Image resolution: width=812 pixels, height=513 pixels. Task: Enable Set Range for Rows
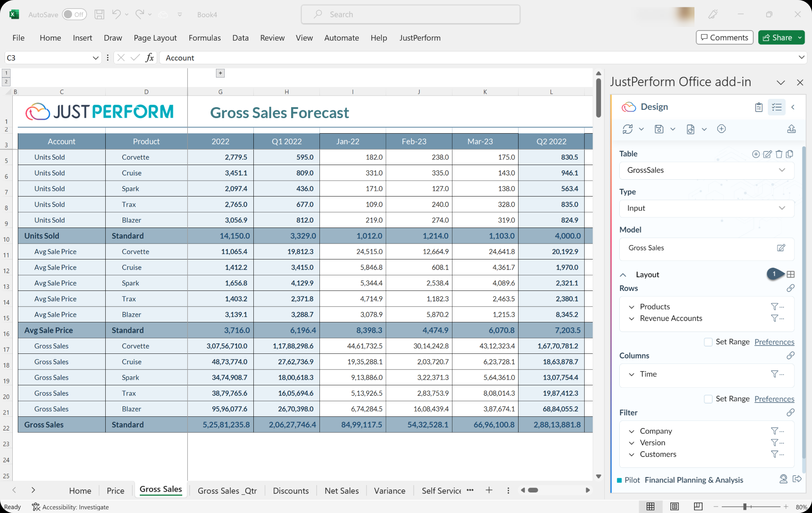pyautogui.click(x=708, y=342)
